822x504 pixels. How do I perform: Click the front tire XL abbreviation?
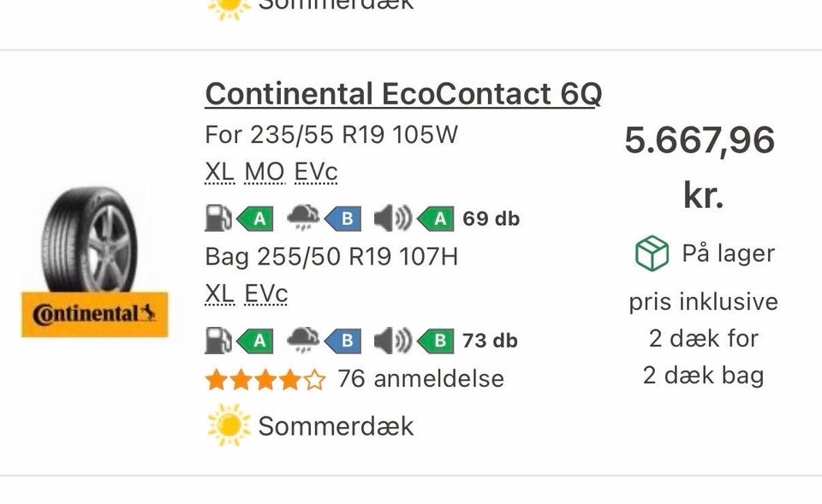[x=220, y=173]
